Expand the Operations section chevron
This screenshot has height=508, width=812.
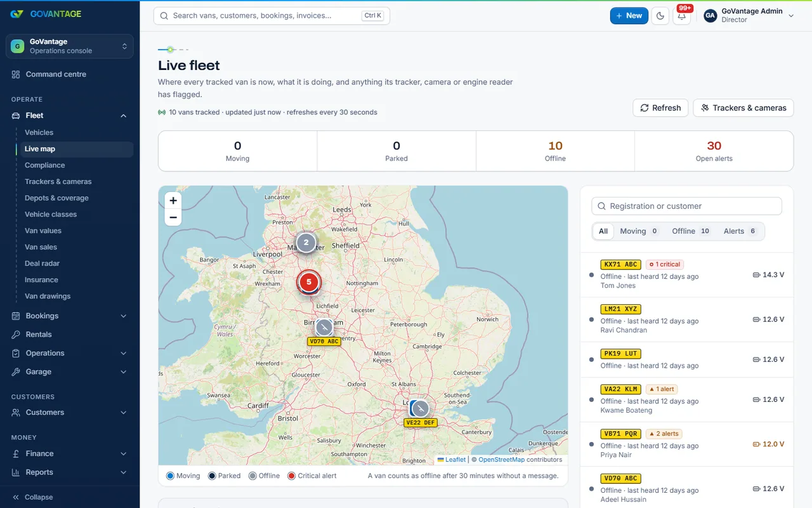[124, 353]
